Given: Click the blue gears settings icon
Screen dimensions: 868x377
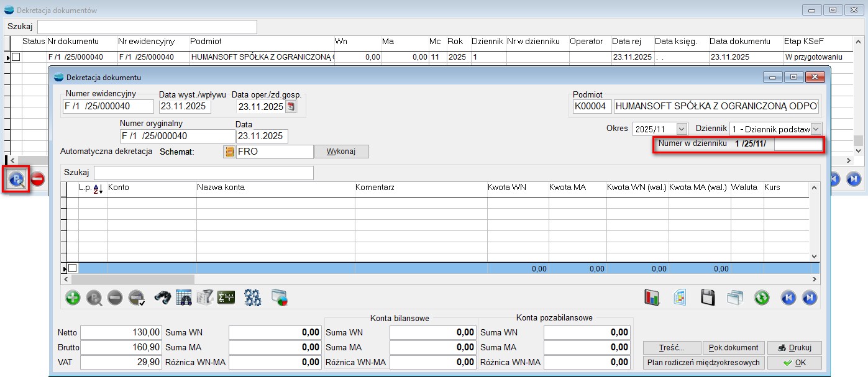Looking at the screenshot, I should [x=252, y=298].
